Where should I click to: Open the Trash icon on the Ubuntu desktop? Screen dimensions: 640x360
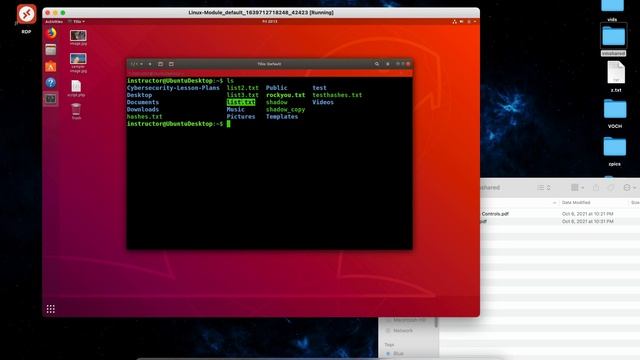pyautogui.click(x=76, y=111)
